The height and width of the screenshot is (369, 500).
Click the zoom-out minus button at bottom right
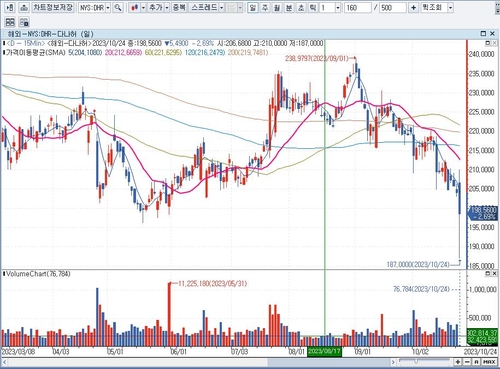pyautogui.click(x=467, y=362)
